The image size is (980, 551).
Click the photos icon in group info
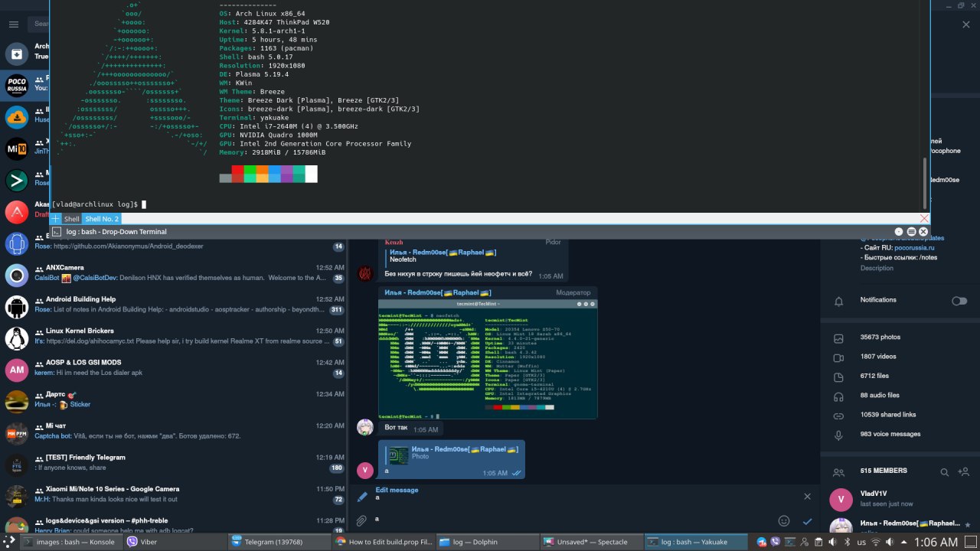(838, 338)
